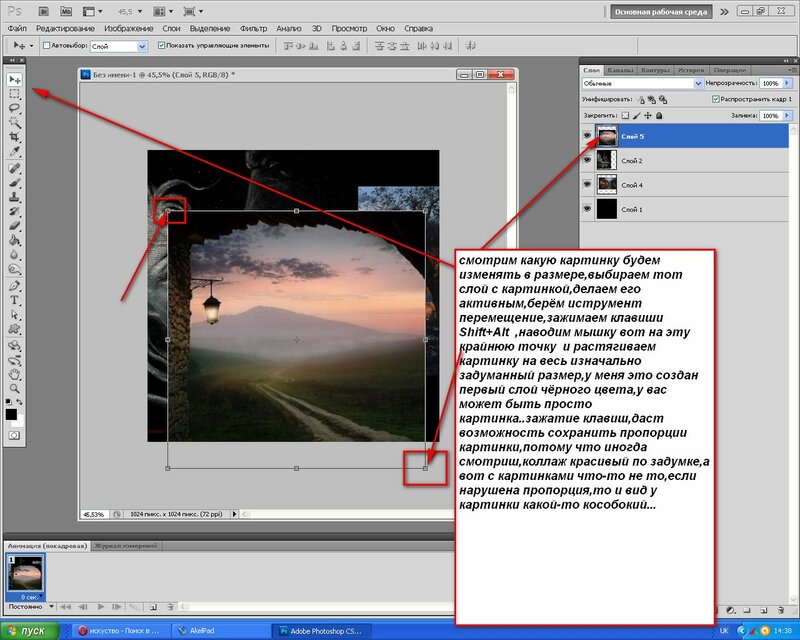The image size is (800, 640).
Task: Select the Paint Bucket tool
Action: point(14,240)
